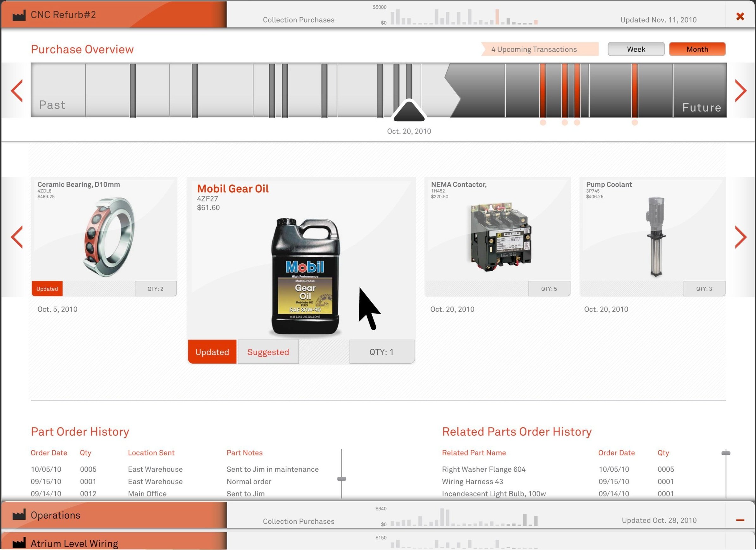The height and width of the screenshot is (550, 756).
Task: Click QTY: 1 on Mobil Gear Oil
Action: pos(382,352)
